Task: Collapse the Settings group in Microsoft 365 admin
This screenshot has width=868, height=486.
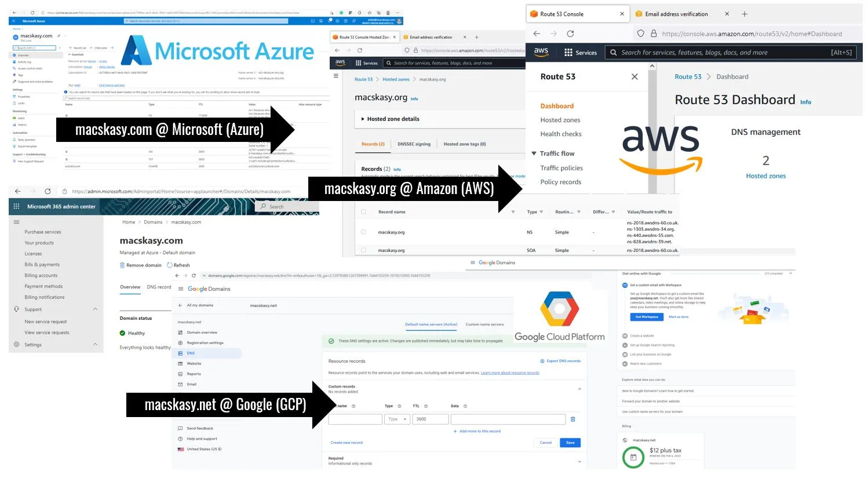Action: point(95,345)
